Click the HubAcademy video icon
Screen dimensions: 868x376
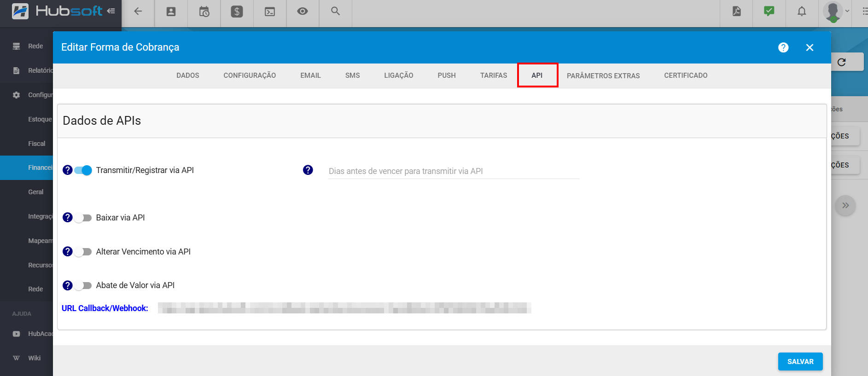pos(17,334)
